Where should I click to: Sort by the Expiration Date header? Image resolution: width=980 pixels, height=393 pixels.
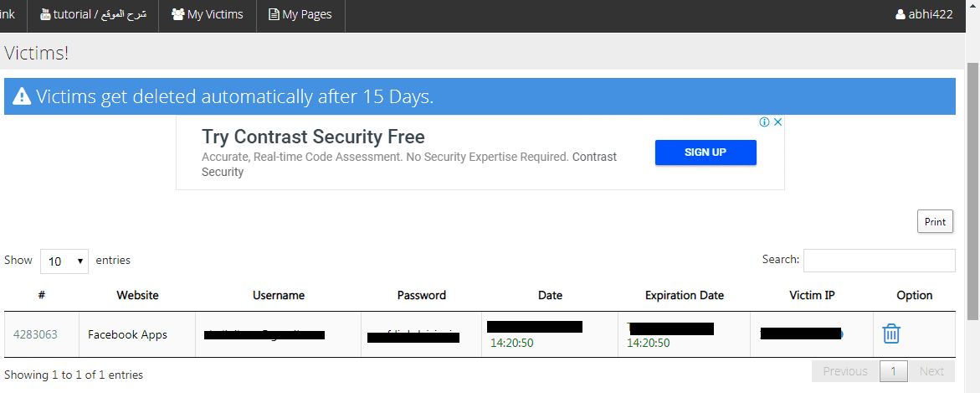coord(685,295)
